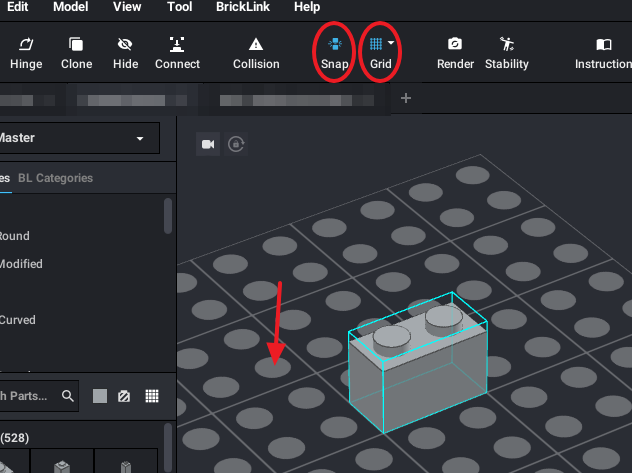632x473 pixels.
Task: Open the Instruction maker
Action: click(x=603, y=53)
